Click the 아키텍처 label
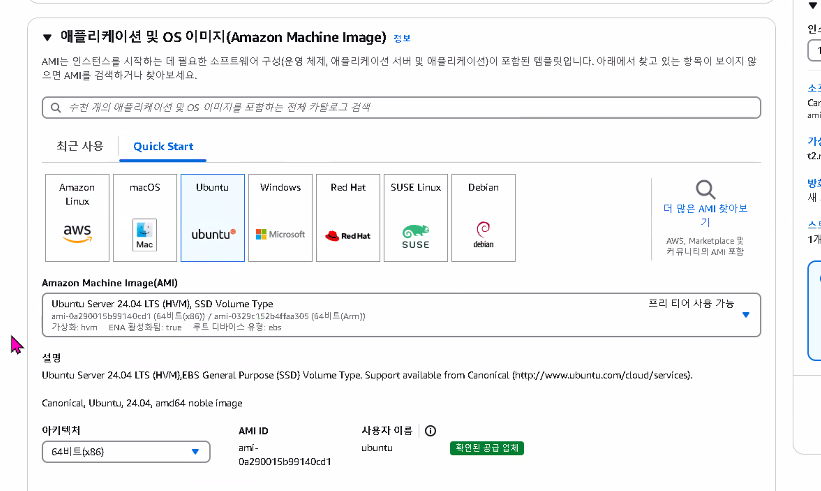Screen dimensions: 821x491 (x=61, y=430)
